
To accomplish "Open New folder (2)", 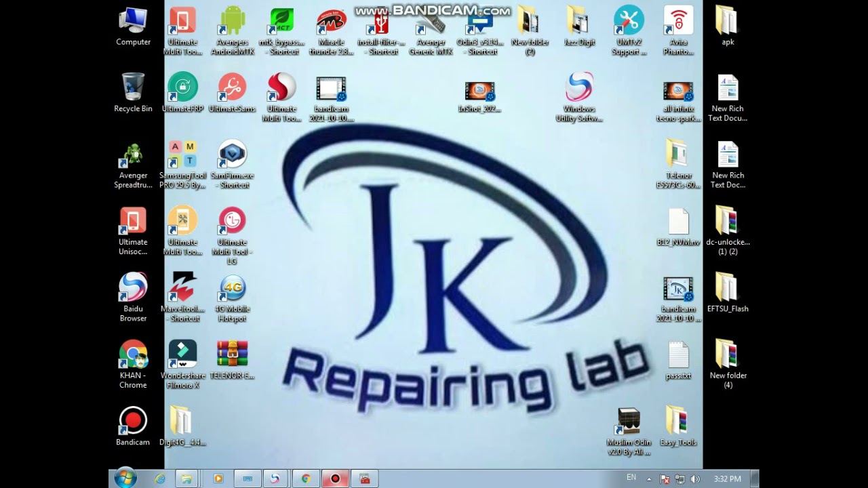I will pos(530,30).
